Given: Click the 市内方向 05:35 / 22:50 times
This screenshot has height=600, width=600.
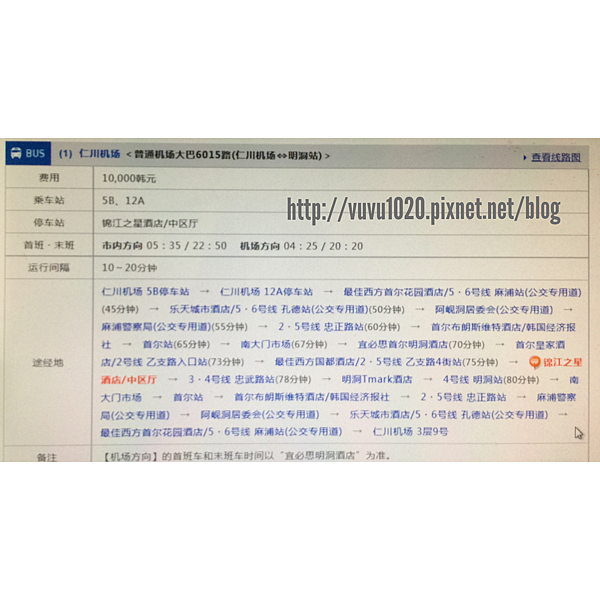Looking at the screenshot, I should coord(165,246).
